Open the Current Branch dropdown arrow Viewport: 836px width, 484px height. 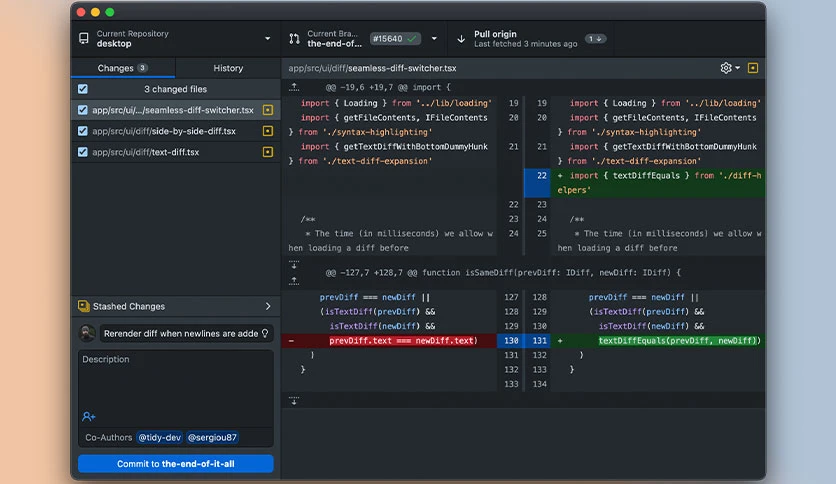434,39
